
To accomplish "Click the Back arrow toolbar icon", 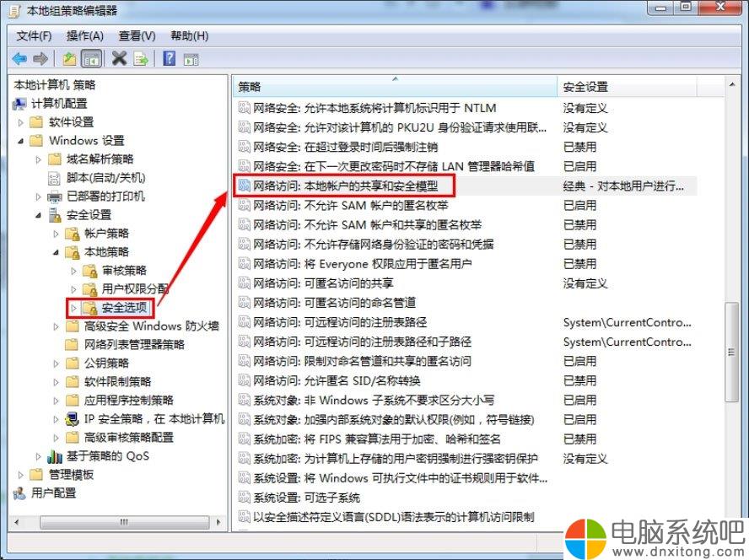I will click(19, 59).
